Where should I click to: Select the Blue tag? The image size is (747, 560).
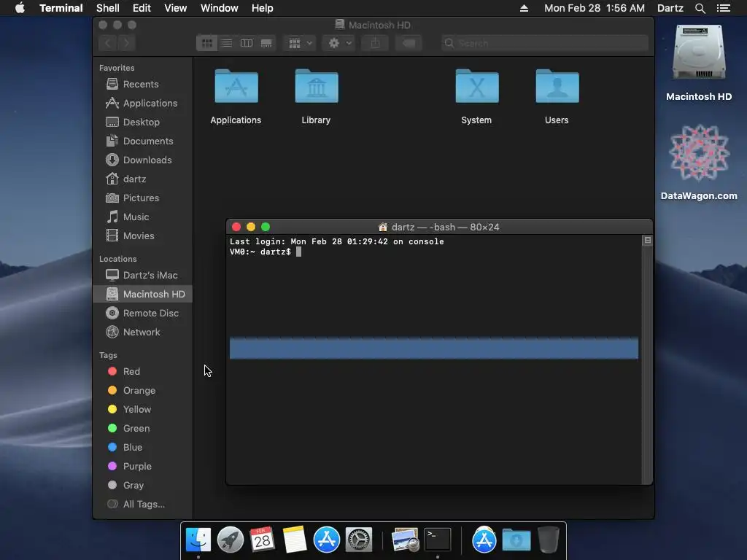[142, 448]
